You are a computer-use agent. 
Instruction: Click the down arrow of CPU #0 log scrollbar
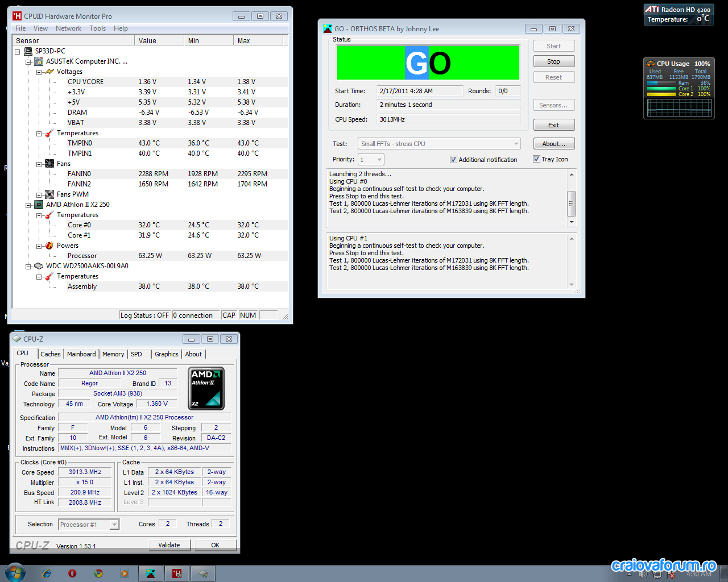click(572, 222)
